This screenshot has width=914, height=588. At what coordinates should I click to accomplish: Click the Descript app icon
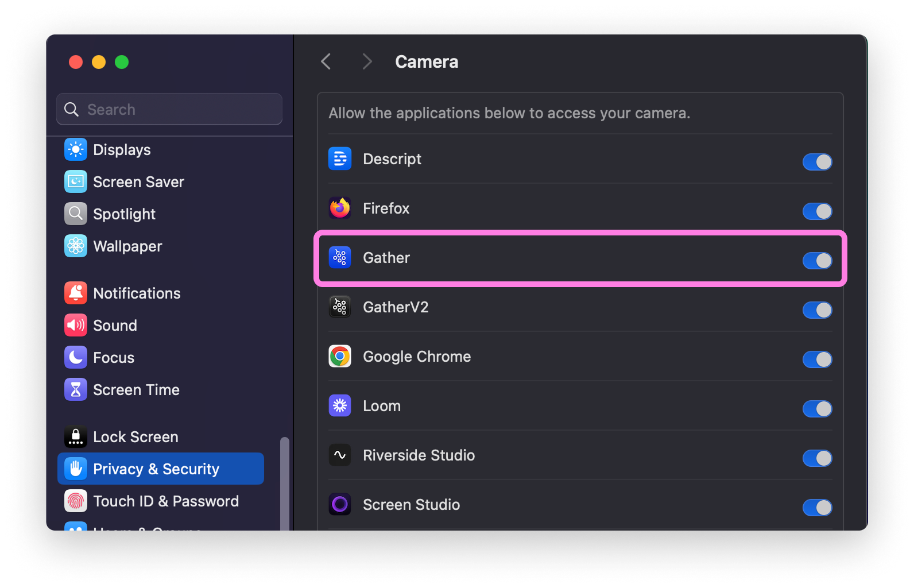pyautogui.click(x=339, y=158)
